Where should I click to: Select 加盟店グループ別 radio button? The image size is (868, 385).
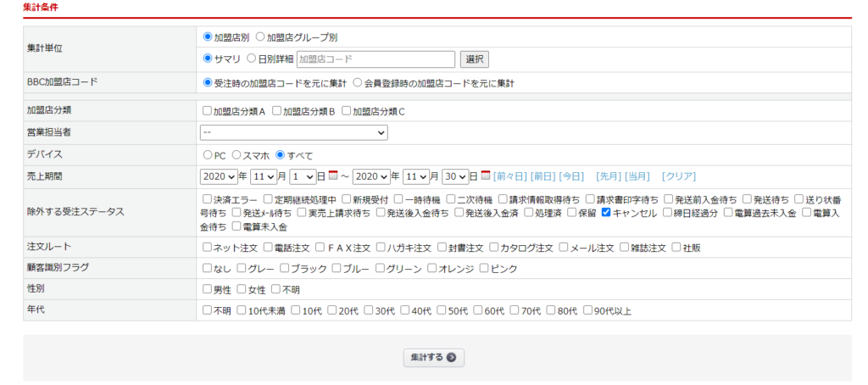(x=259, y=37)
